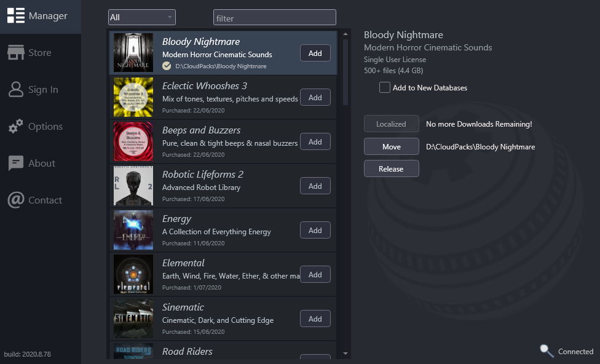Focus the filter text field
Screen dimensions: 600x364
tap(274, 18)
